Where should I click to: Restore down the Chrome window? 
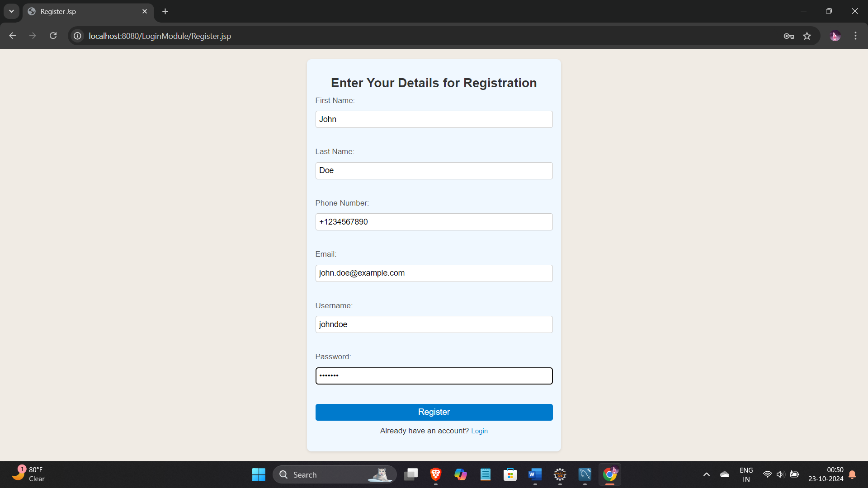(x=829, y=11)
